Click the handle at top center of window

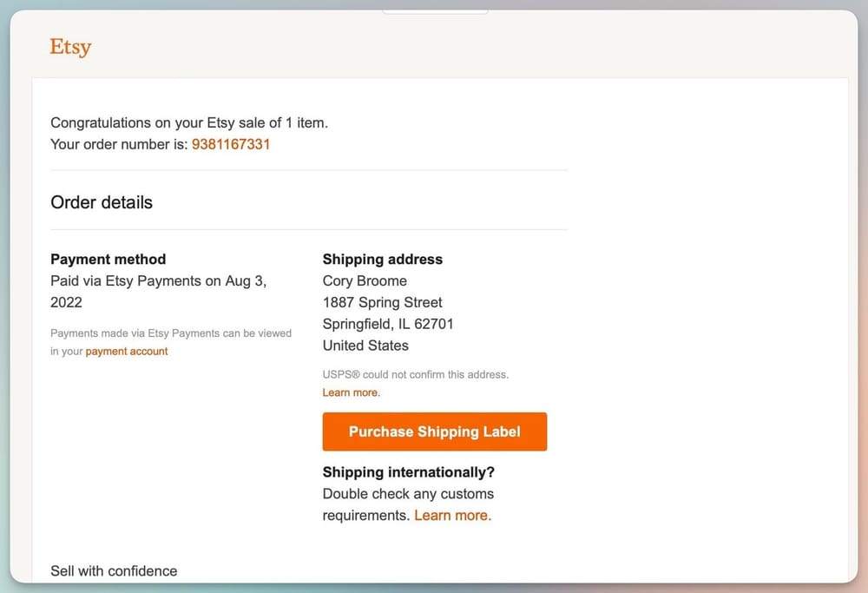435,11
